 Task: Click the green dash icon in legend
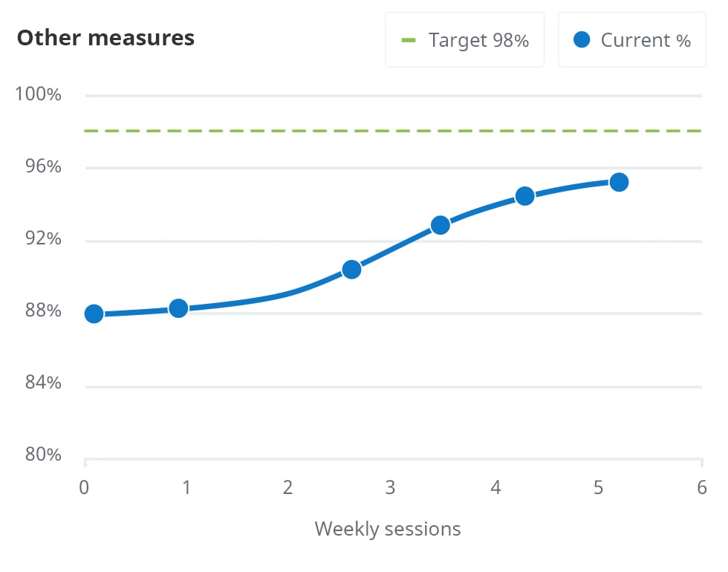[x=409, y=40]
